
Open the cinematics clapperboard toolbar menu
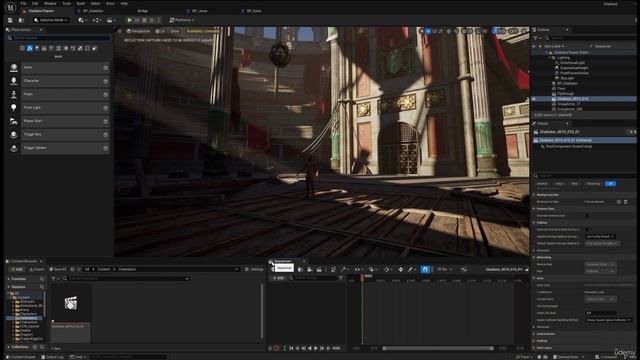110,20
